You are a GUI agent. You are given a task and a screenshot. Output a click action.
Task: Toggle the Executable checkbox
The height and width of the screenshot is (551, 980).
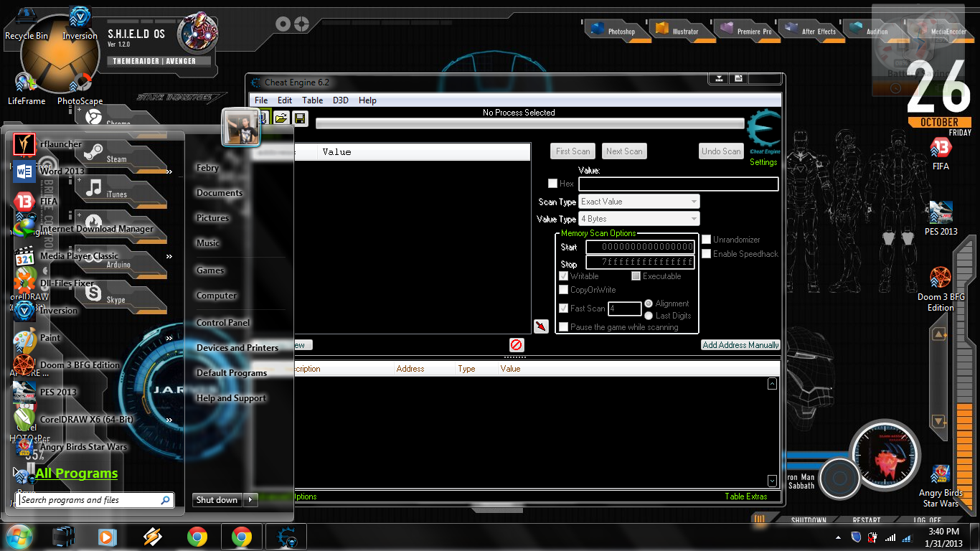[x=636, y=276]
